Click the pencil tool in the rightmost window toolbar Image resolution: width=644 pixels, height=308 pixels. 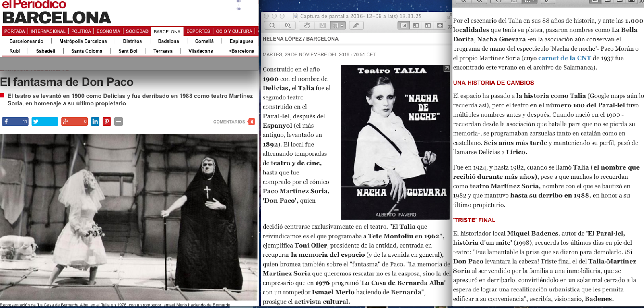[547, 1]
